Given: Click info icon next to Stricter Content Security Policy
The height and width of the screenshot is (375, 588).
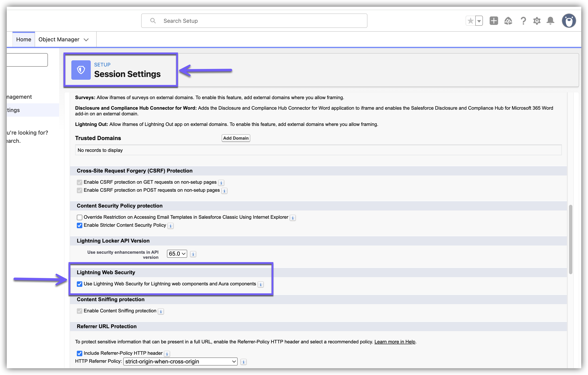Looking at the screenshot, I should pos(171,226).
